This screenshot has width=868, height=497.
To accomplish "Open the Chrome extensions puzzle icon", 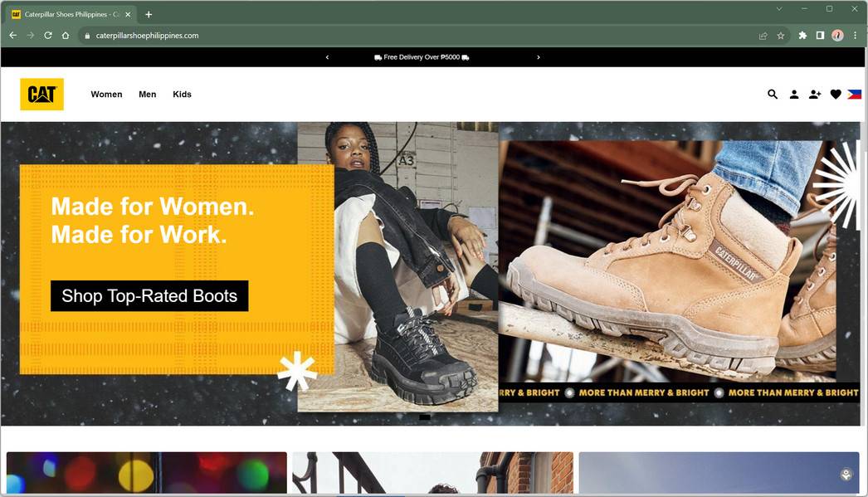I will coord(802,36).
